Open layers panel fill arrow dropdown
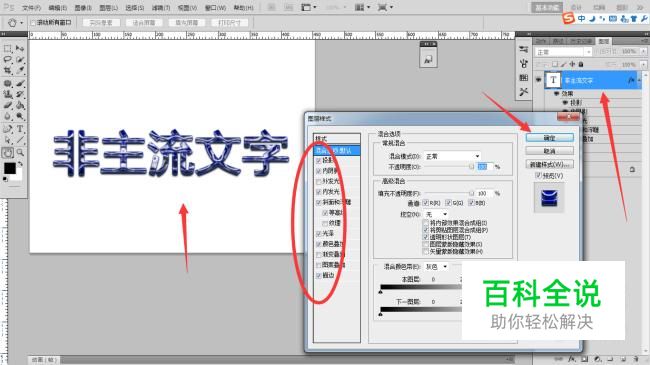 tap(643, 65)
